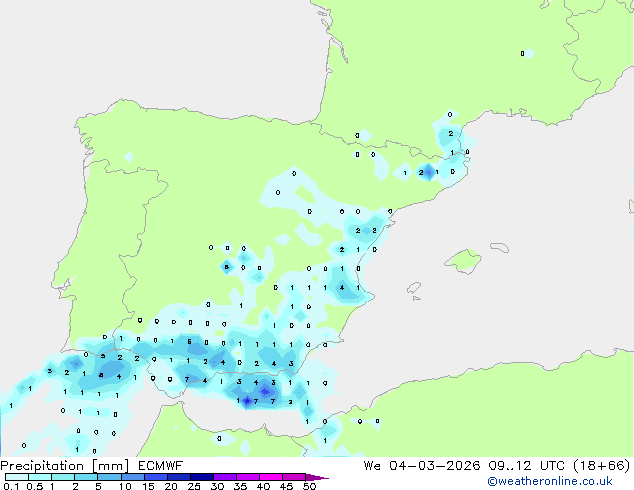The width and height of the screenshot is (634, 490).
Task: Click the legend value '30'
Action: 217,486
